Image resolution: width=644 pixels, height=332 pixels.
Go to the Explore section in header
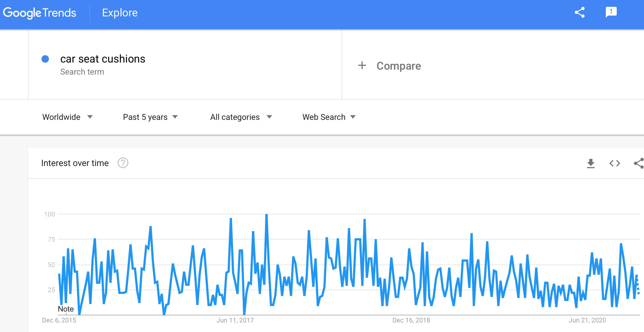point(120,13)
